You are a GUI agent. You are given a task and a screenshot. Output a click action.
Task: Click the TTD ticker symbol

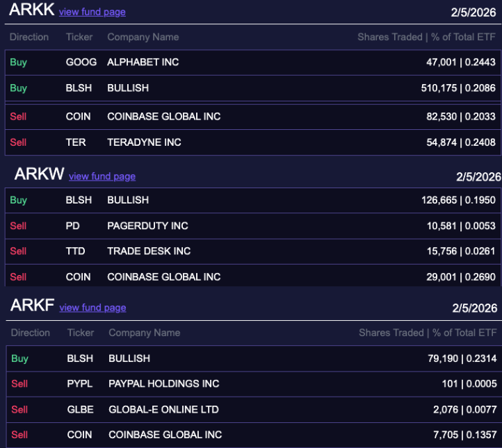[75, 251]
